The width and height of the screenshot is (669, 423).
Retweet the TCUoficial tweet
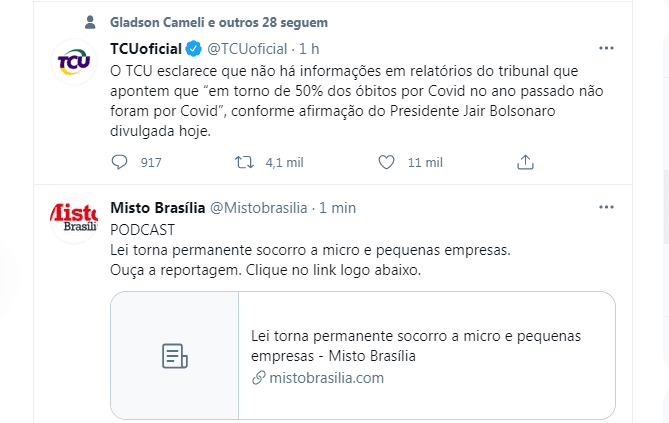244,162
